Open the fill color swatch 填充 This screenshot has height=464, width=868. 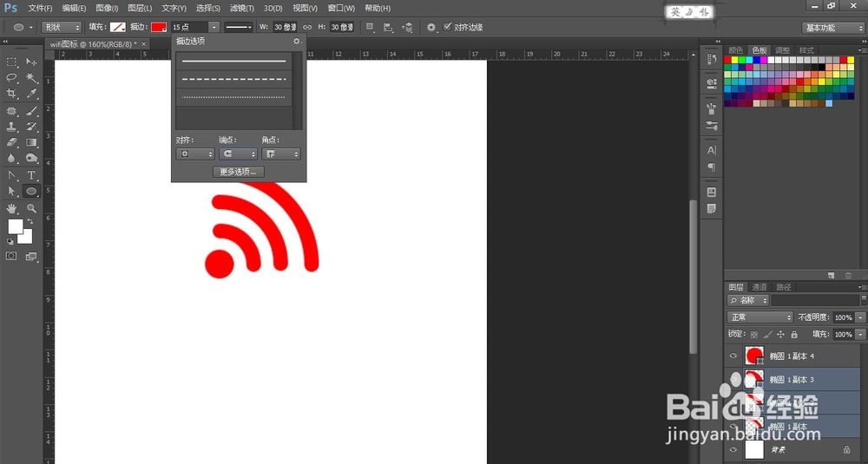click(x=117, y=27)
